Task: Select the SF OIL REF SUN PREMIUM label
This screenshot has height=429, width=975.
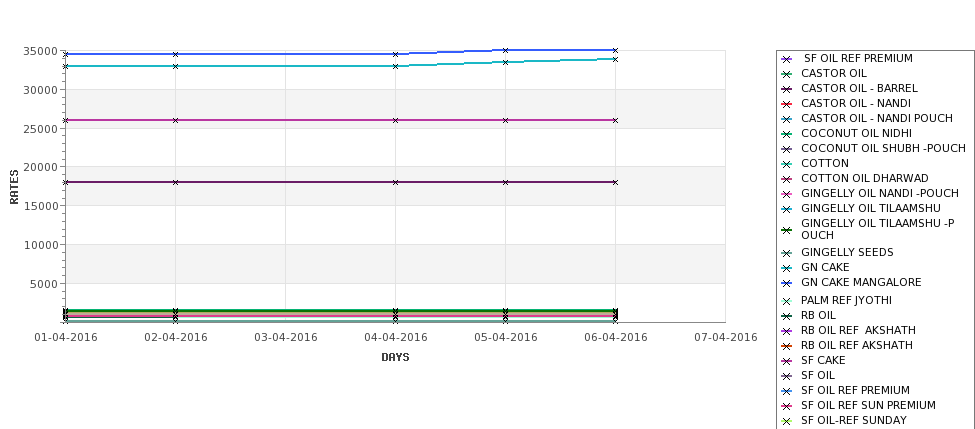Action: [x=868, y=405]
